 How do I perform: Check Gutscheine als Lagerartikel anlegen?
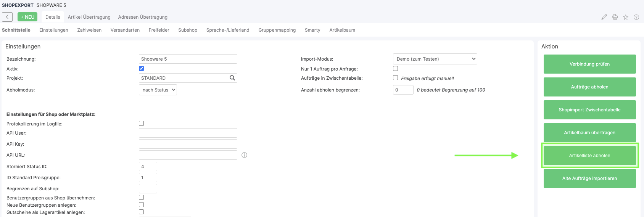[x=142, y=212]
